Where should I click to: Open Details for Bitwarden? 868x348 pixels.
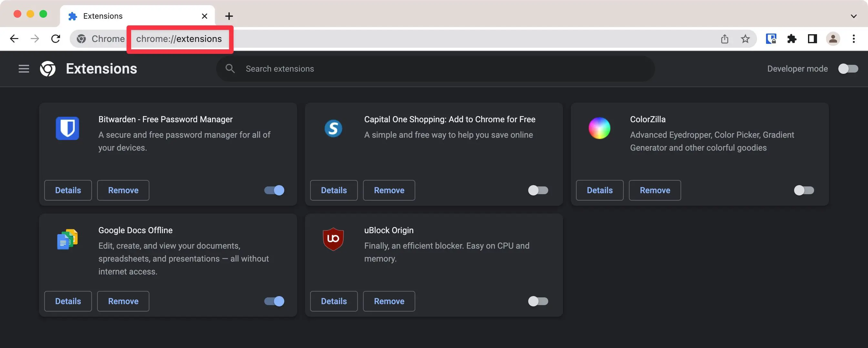68,190
